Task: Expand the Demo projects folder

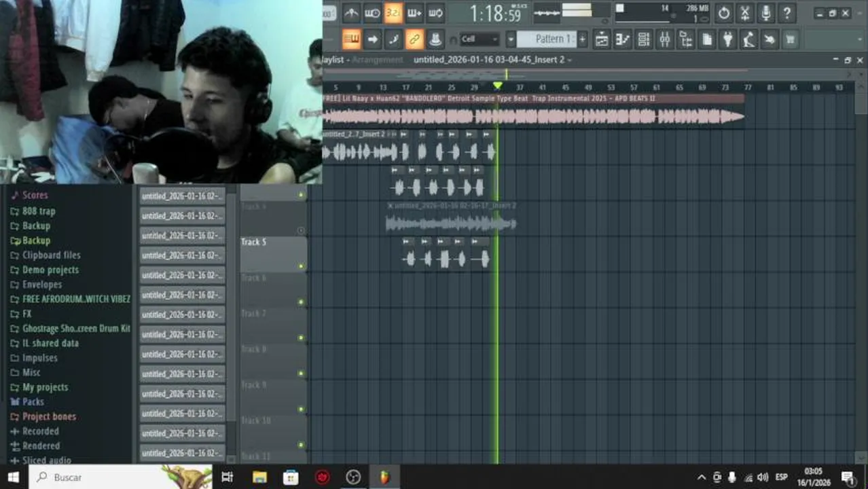Action: tap(44, 270)
